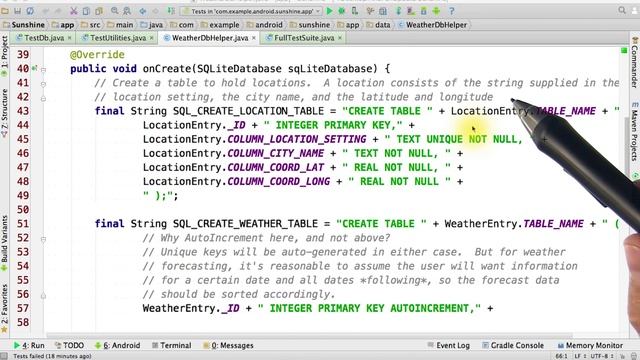Viewport: 640px width, 360px height.
Task: Open the Terminal tool window
Action: 171,345
